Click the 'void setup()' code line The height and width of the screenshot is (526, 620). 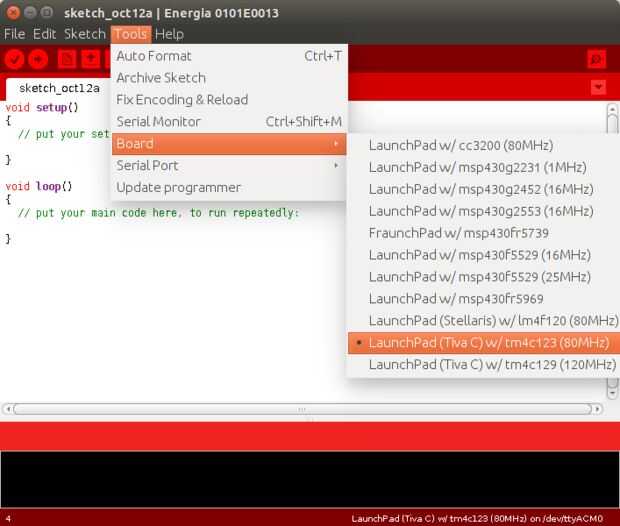click(x=42, y=108)
